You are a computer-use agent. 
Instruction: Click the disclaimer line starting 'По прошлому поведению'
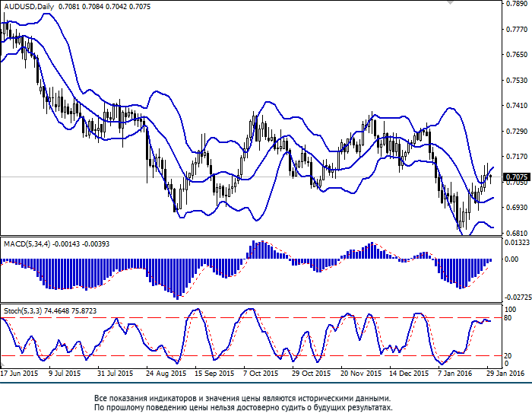(x=243, y=407)
